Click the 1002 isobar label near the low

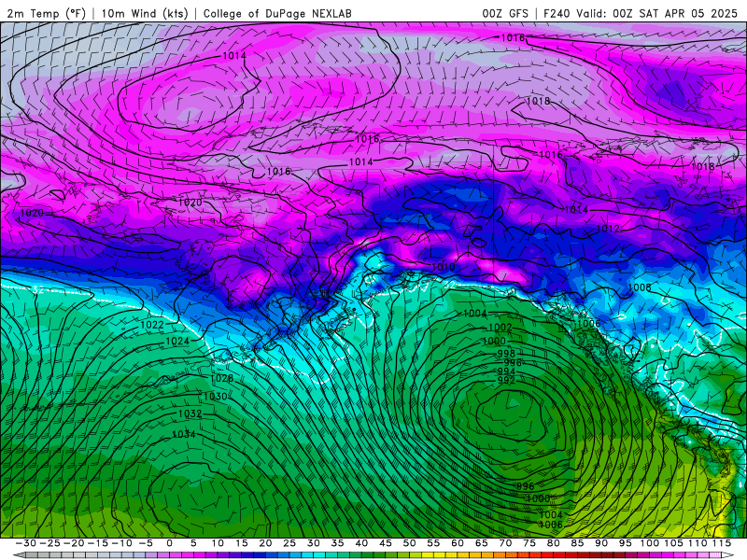[500, 328]
